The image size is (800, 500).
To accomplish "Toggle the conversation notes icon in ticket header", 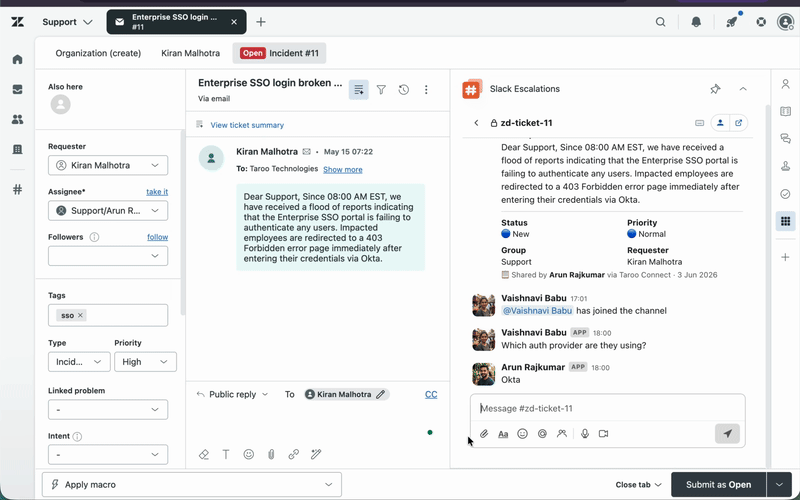I will [x=359, y=90].
